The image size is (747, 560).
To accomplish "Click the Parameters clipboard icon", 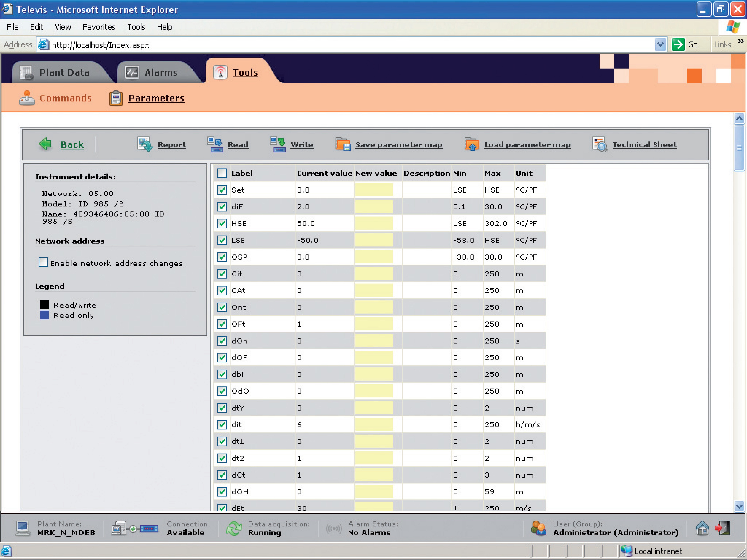I will pos(116,98).
